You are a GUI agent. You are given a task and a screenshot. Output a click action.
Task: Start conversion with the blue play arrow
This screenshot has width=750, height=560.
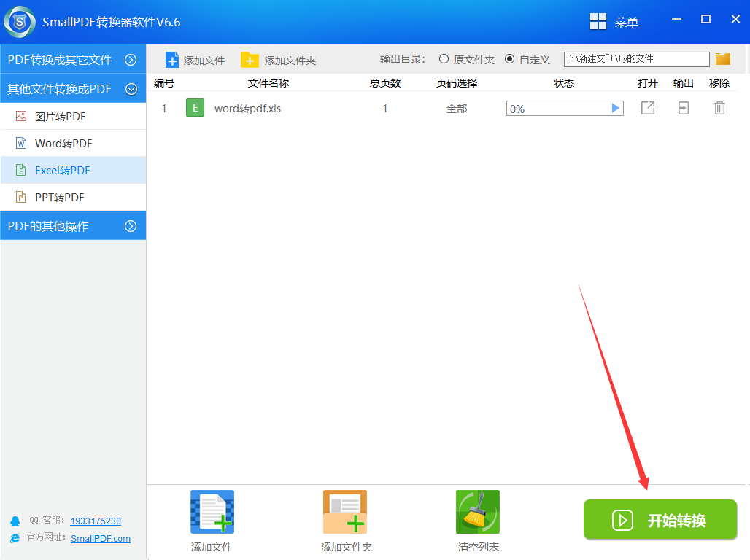[616, 109]
